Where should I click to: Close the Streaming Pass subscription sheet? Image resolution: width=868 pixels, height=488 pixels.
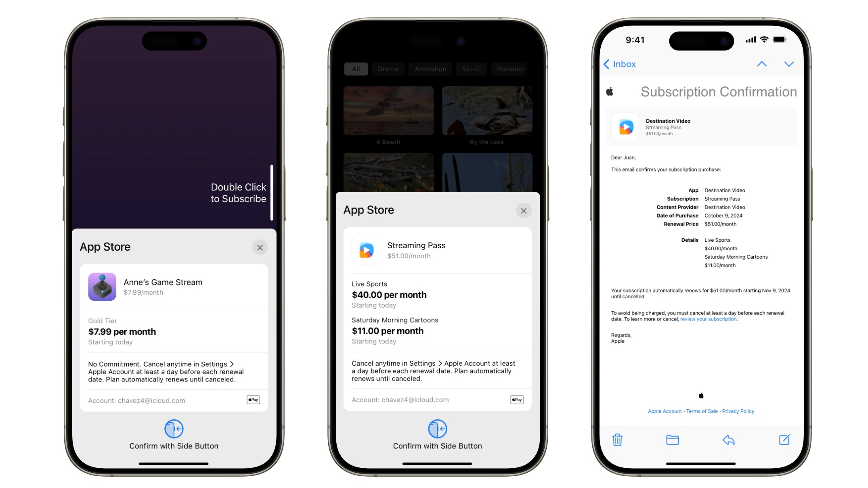click(x=523, y=210)
